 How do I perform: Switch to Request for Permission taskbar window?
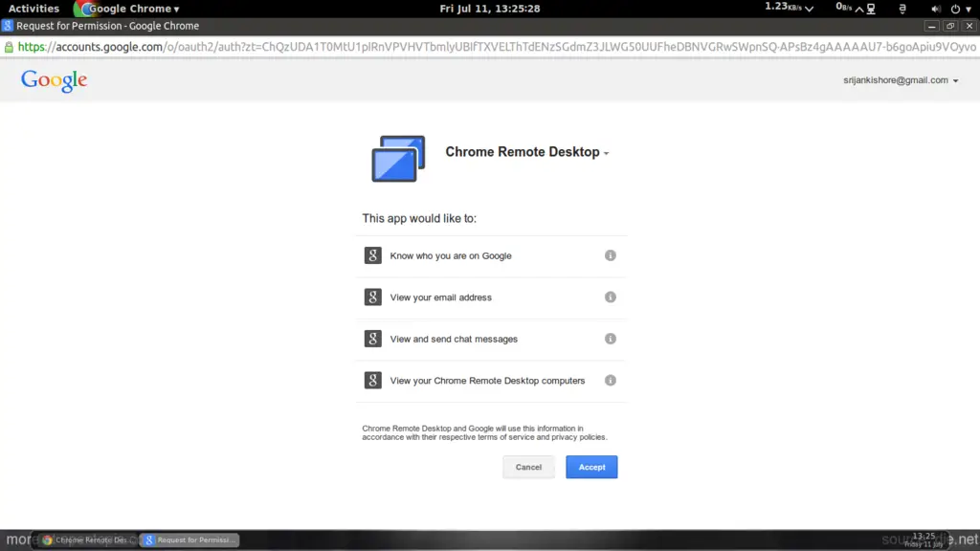pyautogui.click(x=190, y=540)
